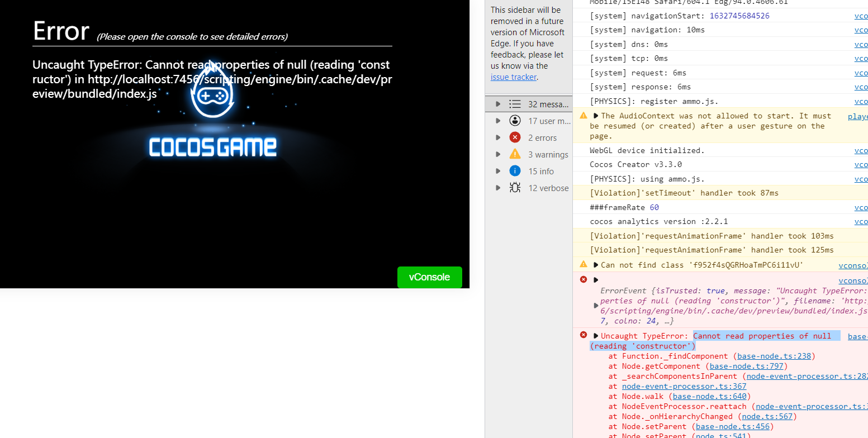Click the warning triangle icon beside 3 warnings
Screen dimensions: 868x438
point(515,154)
